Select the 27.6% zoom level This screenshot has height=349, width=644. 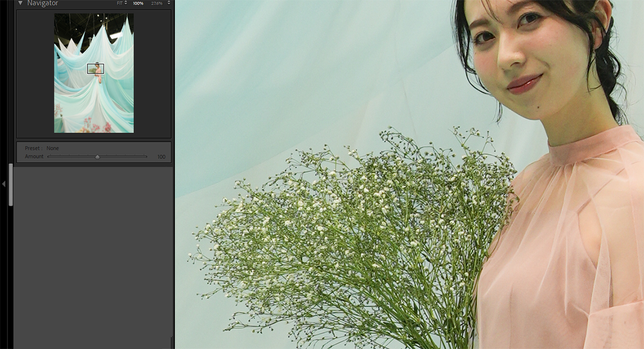tap(156, 3)
